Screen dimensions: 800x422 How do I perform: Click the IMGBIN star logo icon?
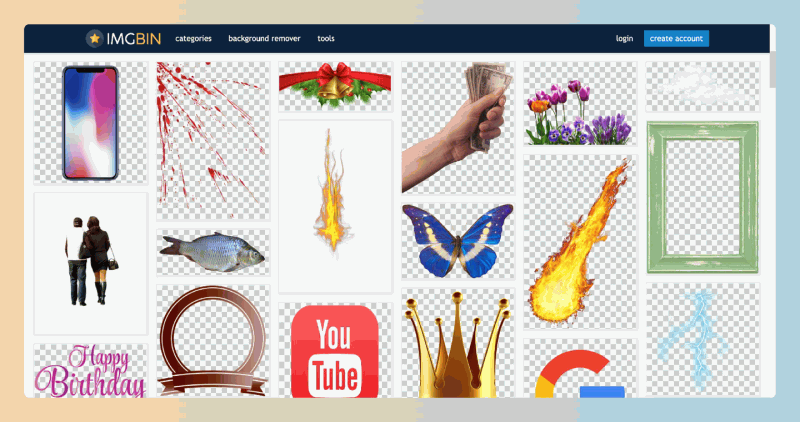point(94,38)
